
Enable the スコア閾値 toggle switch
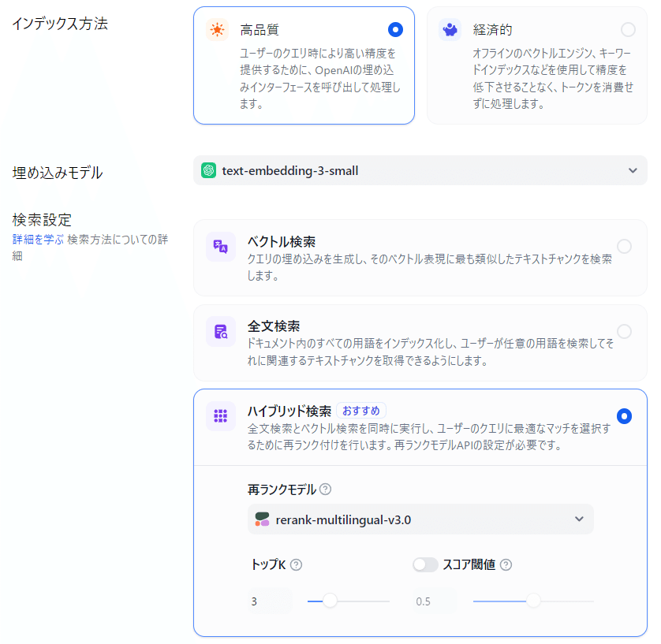[425, 564]
